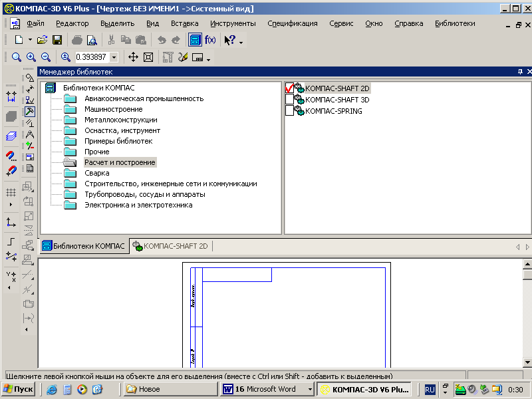Launch Internet Explorer from quick launch

pyautogui.click(x=52, y=389)
